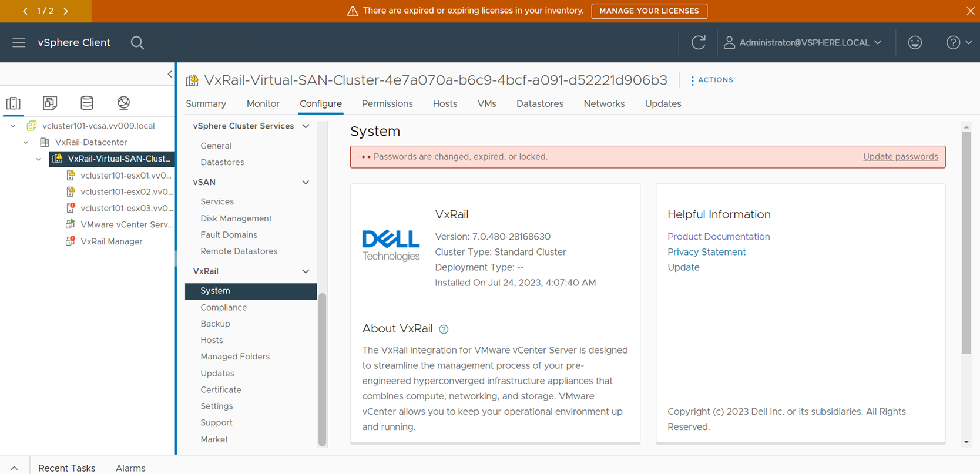Open VxRail Hosts page
The height and width of the screenshot is (474, 980).
point(212,340)
